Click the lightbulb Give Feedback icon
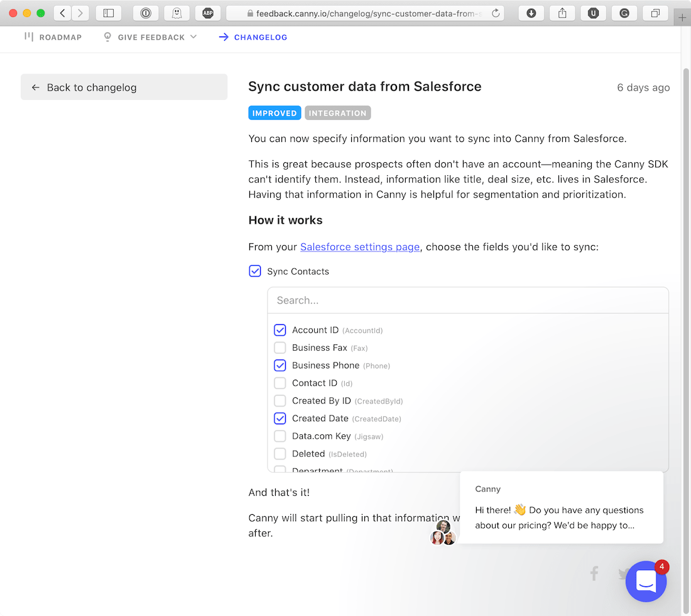Viewport: 691px width, 616px height. tap(107, 37)
